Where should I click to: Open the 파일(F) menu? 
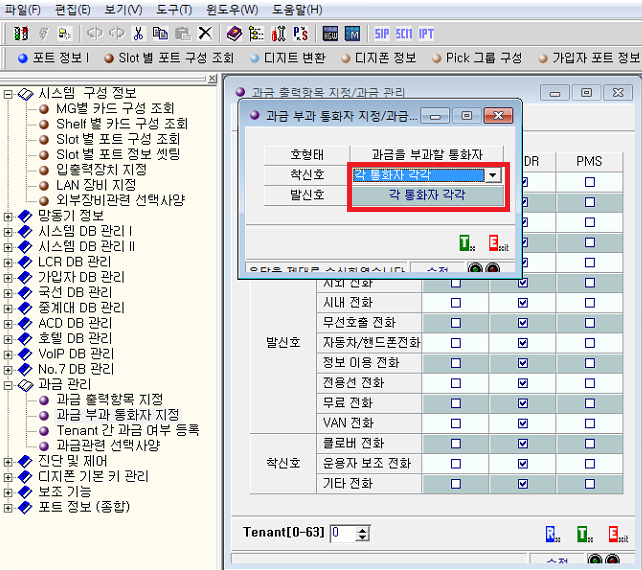22,9
